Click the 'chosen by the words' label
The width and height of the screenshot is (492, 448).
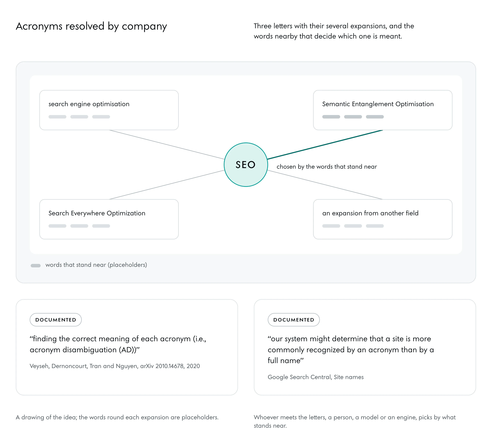[327, 167]
